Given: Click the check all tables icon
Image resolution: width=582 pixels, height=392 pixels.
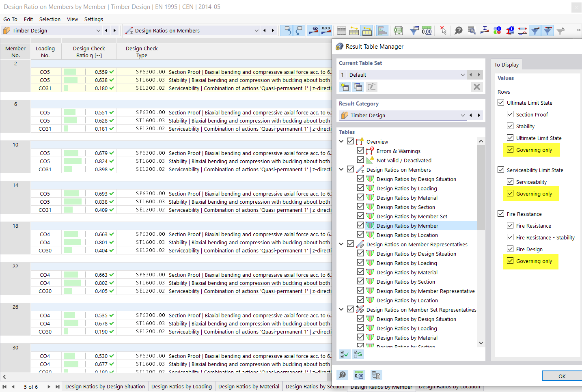Looking at the screenshot, I should pos(345,354).
